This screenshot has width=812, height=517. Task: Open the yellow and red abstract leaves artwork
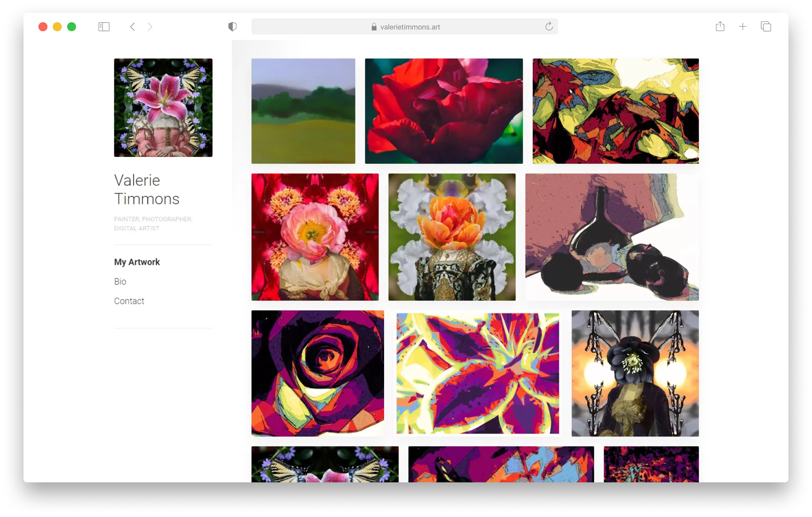tap(616, 111)
